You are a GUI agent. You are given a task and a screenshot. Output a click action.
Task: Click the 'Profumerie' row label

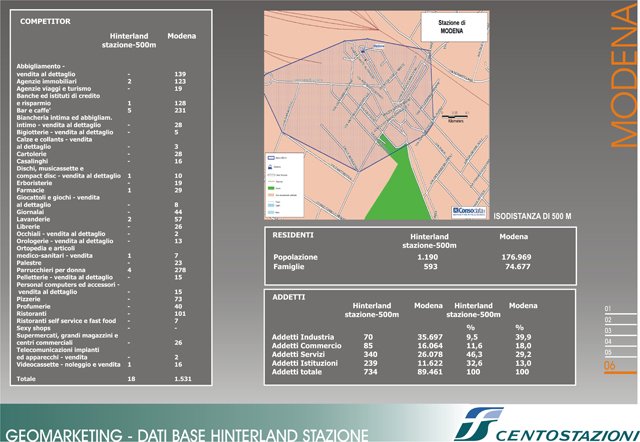pos(33,307)
